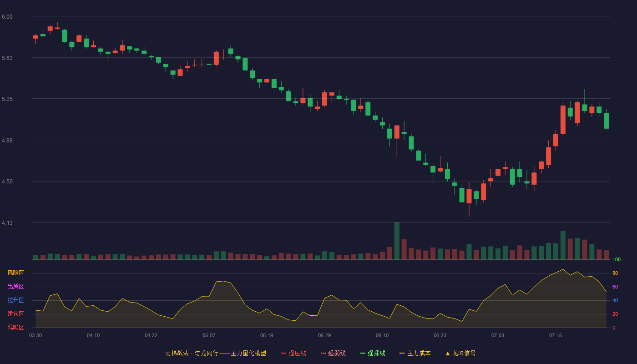Select the 低吸区 zone label
This screenshot has width=637, height=364.
click(x=16, y=328)
